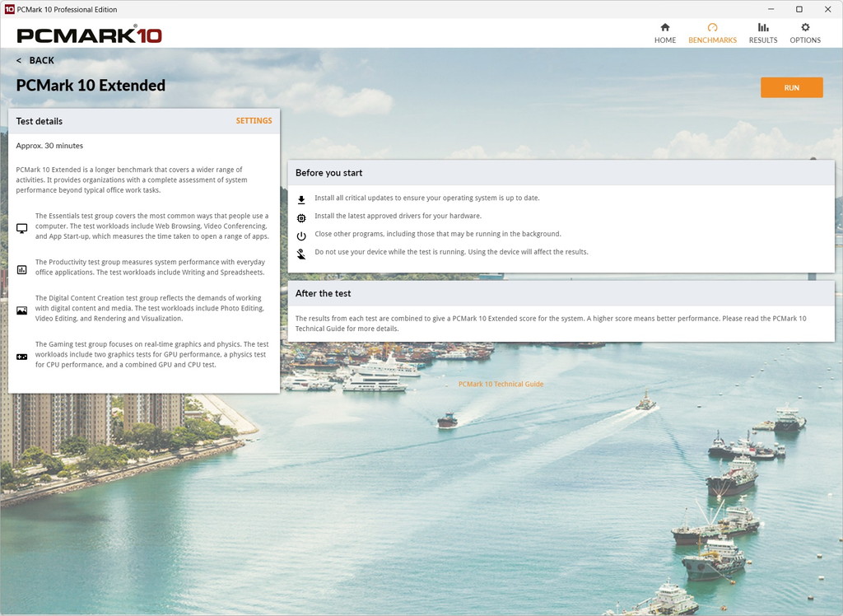Click the do-not-use-device hand icon
This screenshot has width=843, height=616.
click(x=301, y=254)
